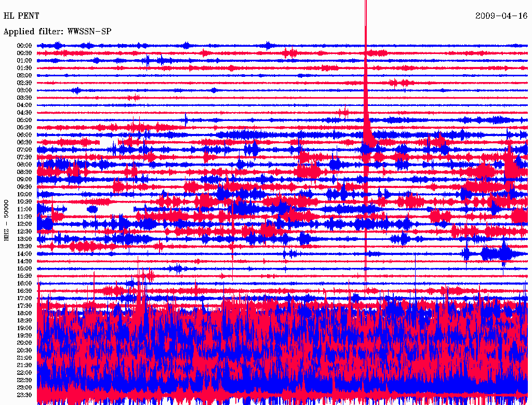Click the station label HL PENT
The height and width of the screenshot is (405, 532).
point(21,16)
